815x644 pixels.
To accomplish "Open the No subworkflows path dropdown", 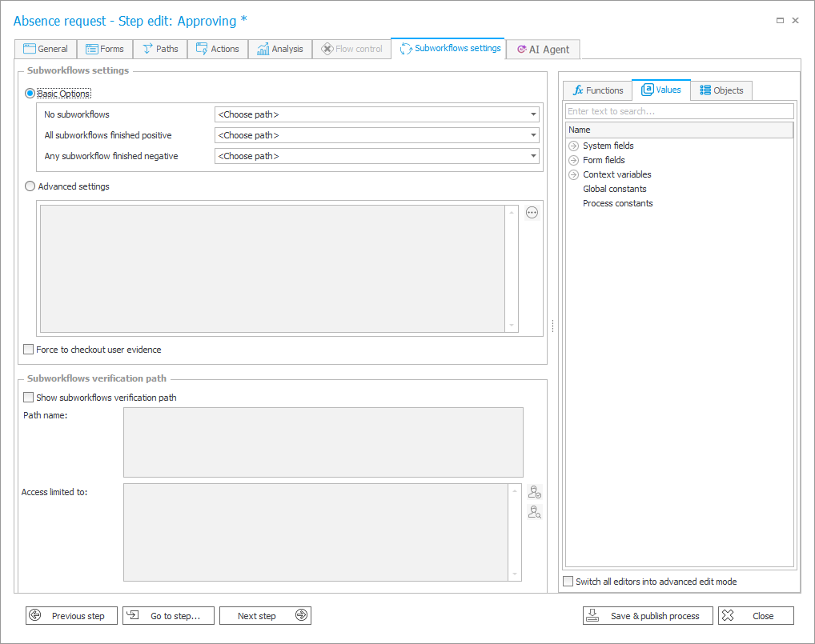I will [377, 114].
